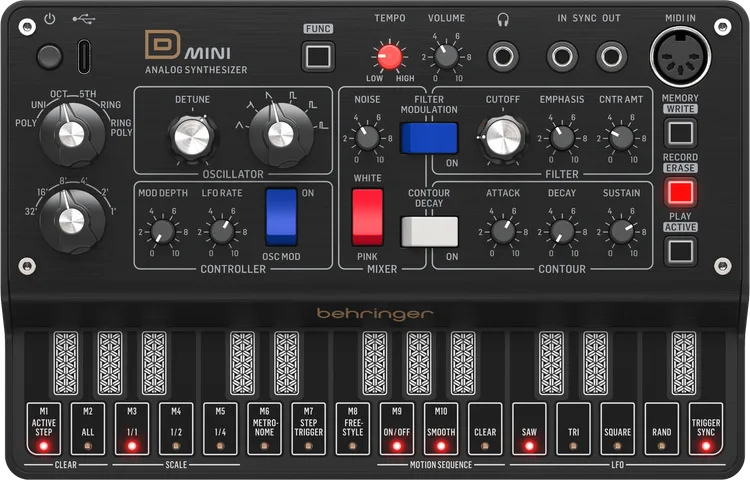This screenshot has height=480, width=750.
Task: Click the headphone output jack
Action: pos(503,57)
